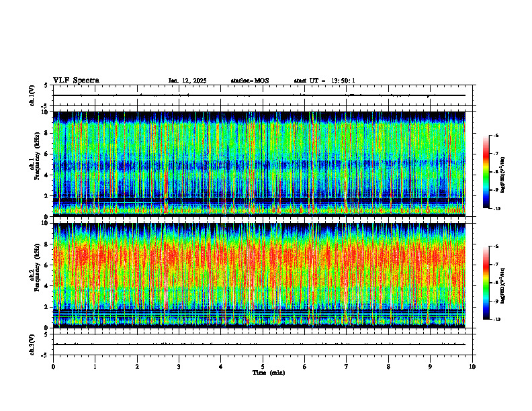Click the "-10" value on ch.2 colorbar
This screenshot has width=532, height=411.
497,320
